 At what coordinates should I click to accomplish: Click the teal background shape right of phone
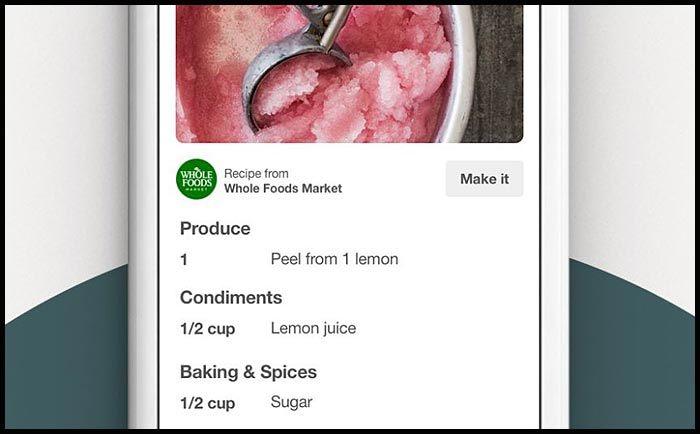(x=632, y=353)
